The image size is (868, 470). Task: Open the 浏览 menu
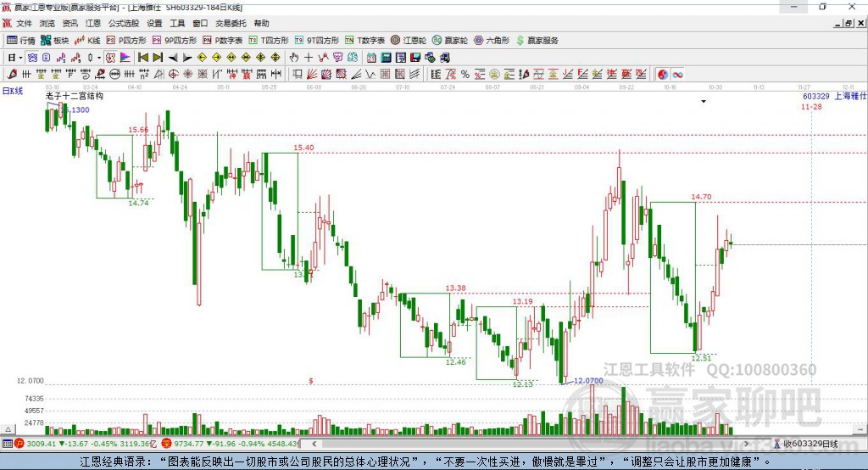(47, 23)
